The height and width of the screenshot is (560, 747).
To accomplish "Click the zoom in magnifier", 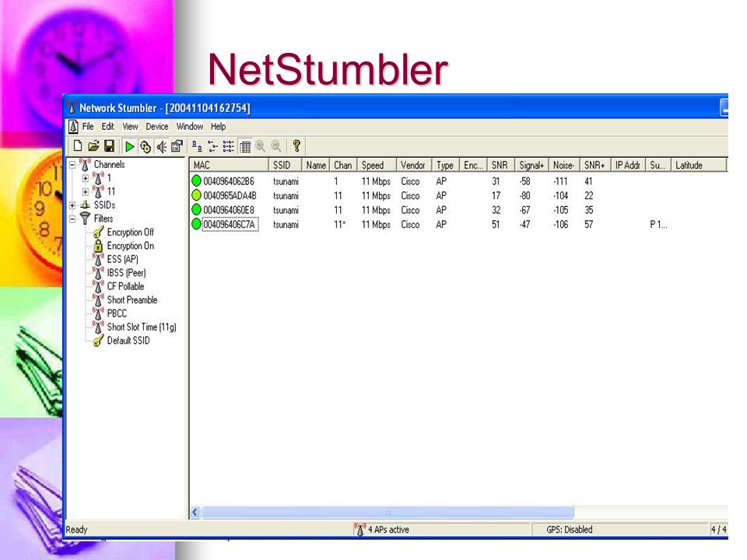I will tap(260, 146).
